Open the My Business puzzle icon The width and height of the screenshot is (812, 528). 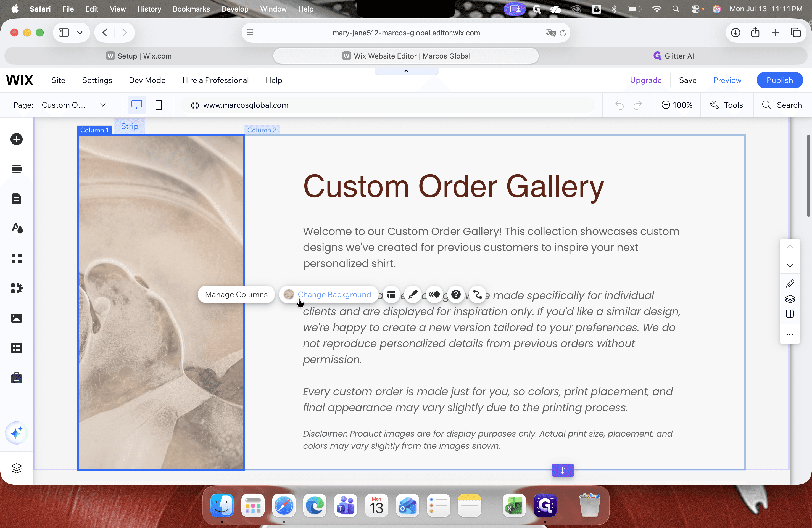tap(16, 288)
